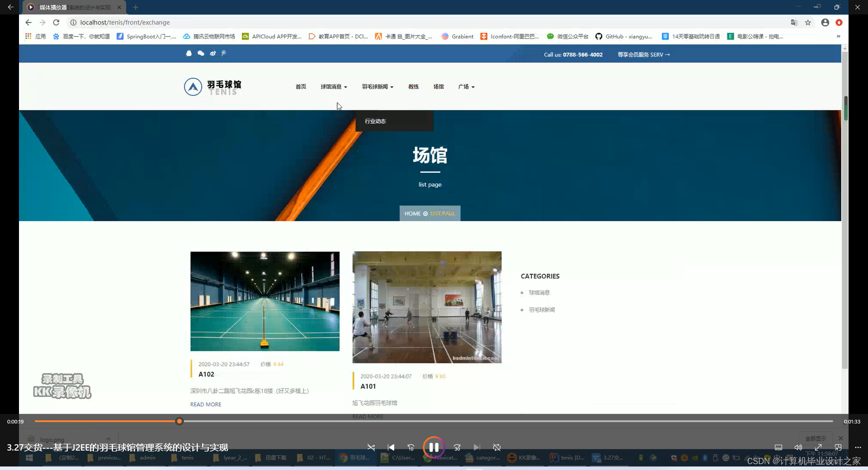Seek on the video progress slider

(434, 421)
